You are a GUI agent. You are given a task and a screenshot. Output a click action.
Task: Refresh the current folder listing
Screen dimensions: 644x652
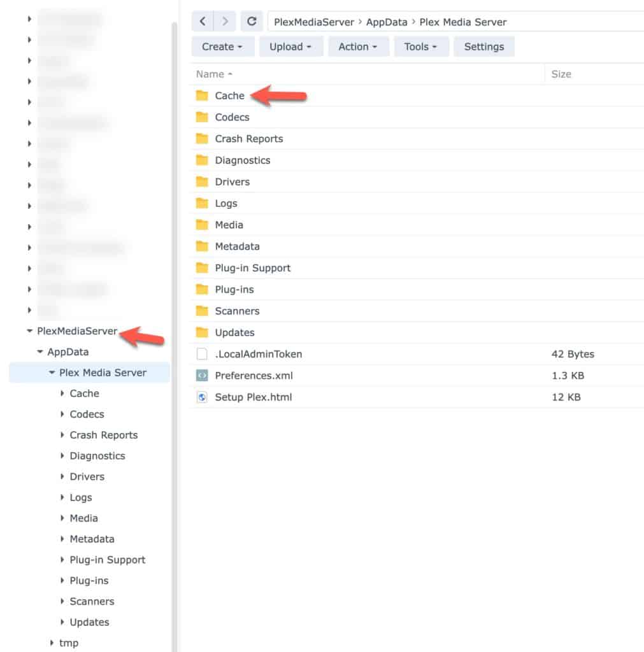click(251, 21)
